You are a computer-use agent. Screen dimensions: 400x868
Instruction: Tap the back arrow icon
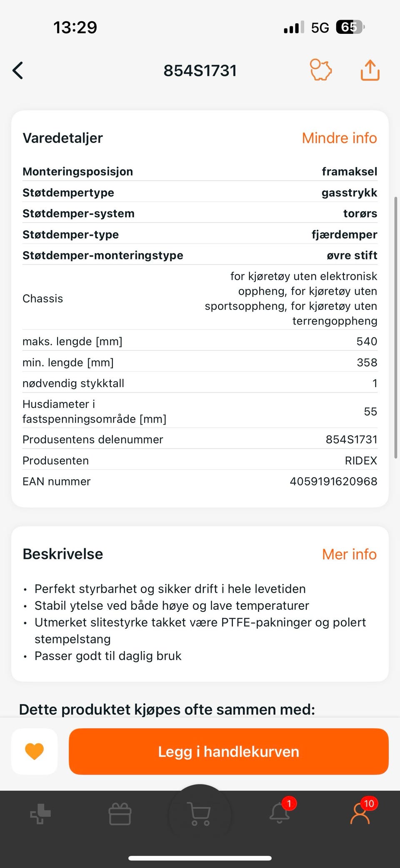tap(18, 70)
